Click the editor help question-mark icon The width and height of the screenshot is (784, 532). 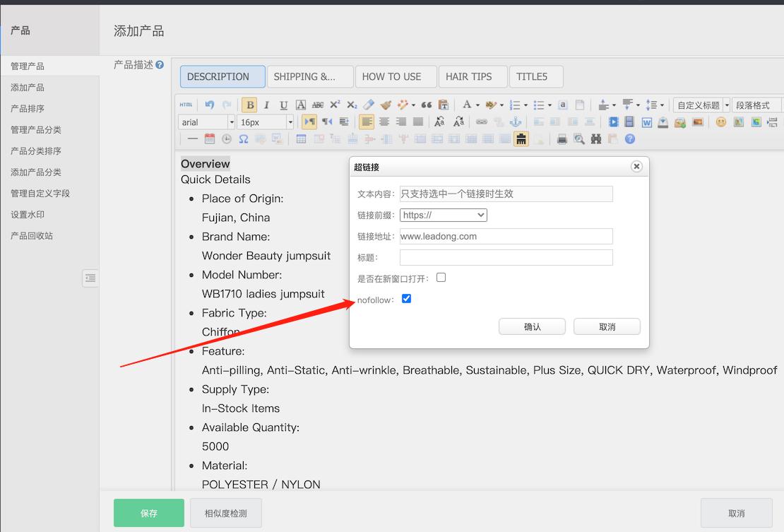click(629, 139)
